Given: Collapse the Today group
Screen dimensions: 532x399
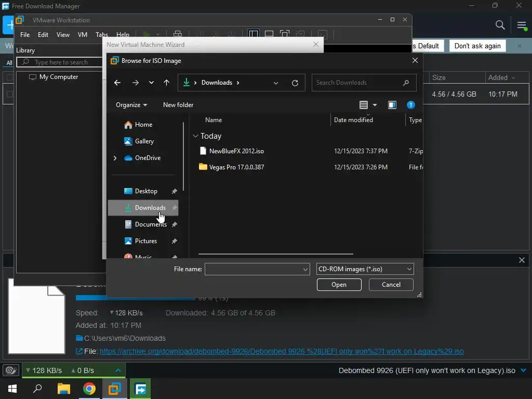Looking at the screenshot, I should (195, 136).
